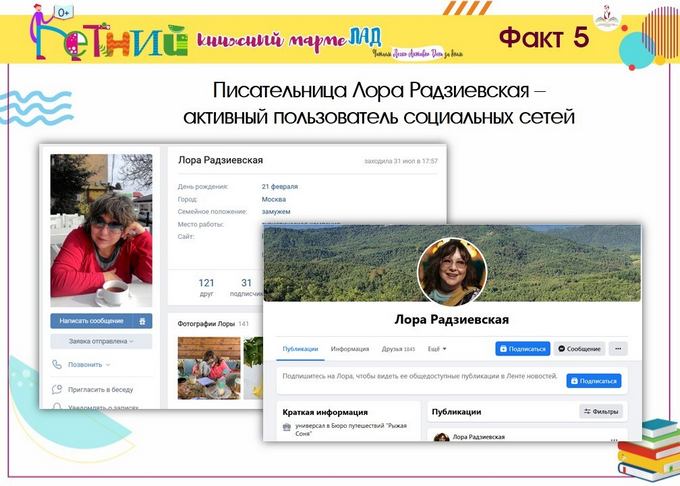The image size is (680, 486).
Task: Click text универсал в Бюро путешествий Рыжая Соня
Action: click(351, 429)
